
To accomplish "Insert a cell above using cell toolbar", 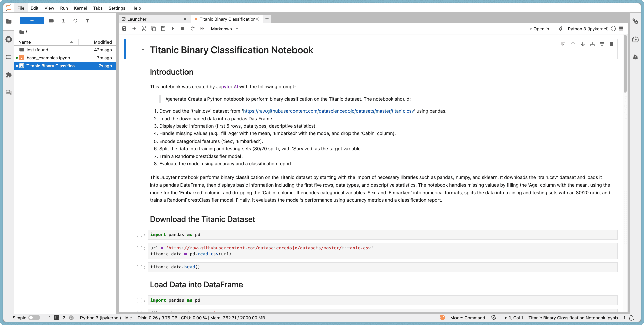I will pos(592,44).
